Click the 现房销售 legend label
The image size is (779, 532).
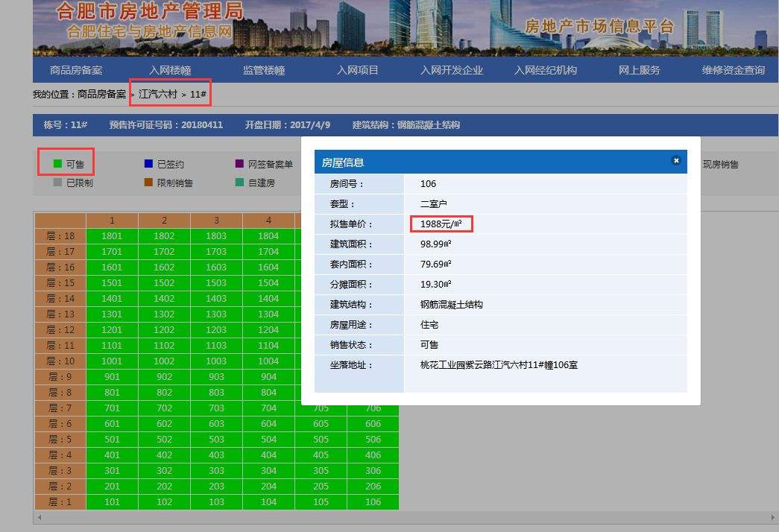[720, 165]
